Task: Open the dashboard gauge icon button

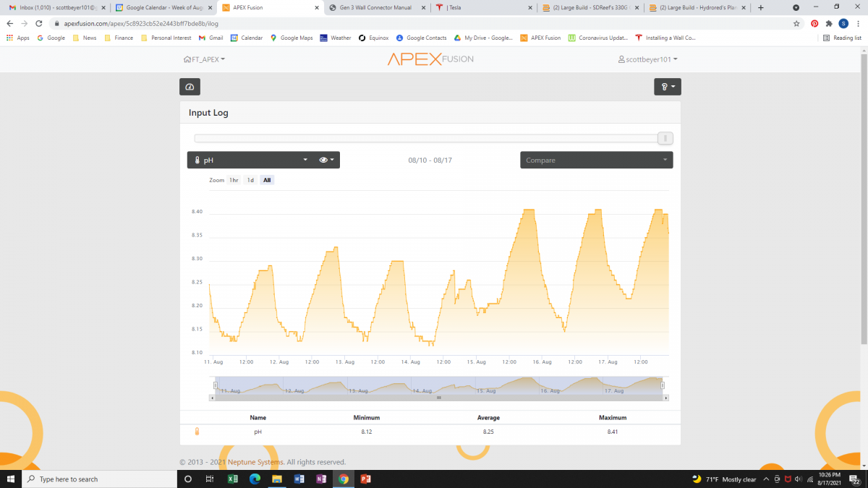Action: (x=190, y=87)
